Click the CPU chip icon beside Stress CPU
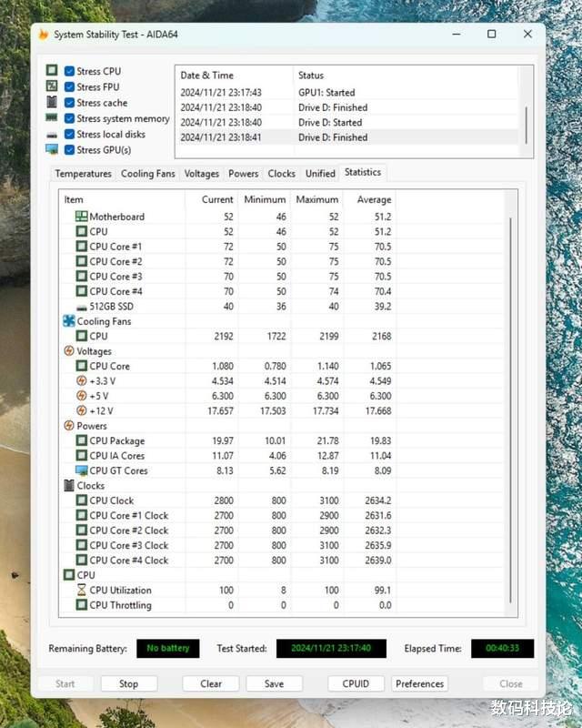The height and width of the screenshot is (728, 582). pyautogui.click(x=52, y=71)
